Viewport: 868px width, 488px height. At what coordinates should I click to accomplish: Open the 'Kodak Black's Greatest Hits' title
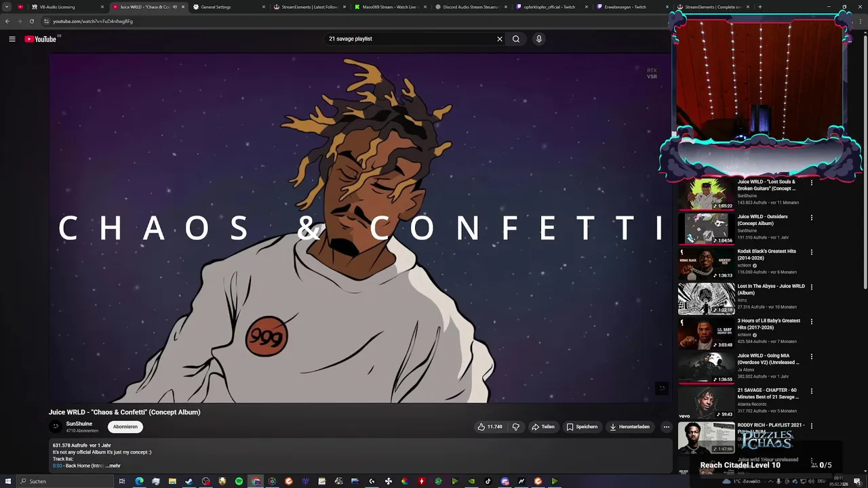[767, 254]
